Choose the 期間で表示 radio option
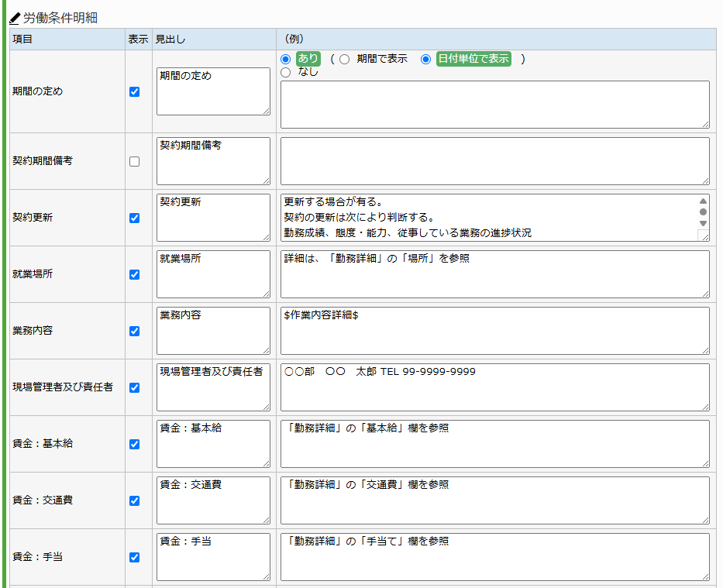This screenshot has height=588, width=723. [x=344, y=59]
